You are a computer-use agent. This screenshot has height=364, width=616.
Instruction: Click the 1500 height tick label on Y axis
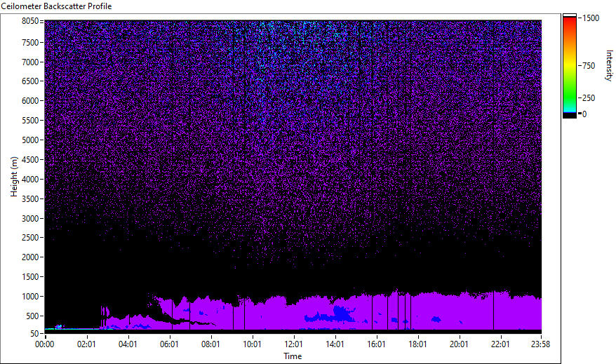tap(30, 277)
